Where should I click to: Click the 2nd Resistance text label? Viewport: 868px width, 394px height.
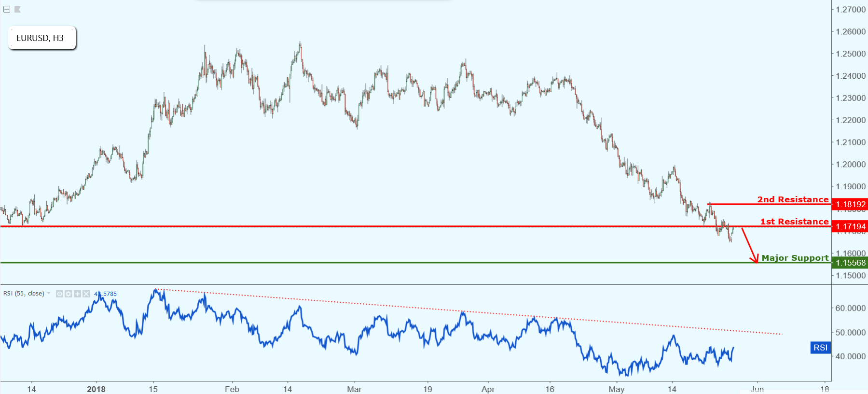point(793,199)
